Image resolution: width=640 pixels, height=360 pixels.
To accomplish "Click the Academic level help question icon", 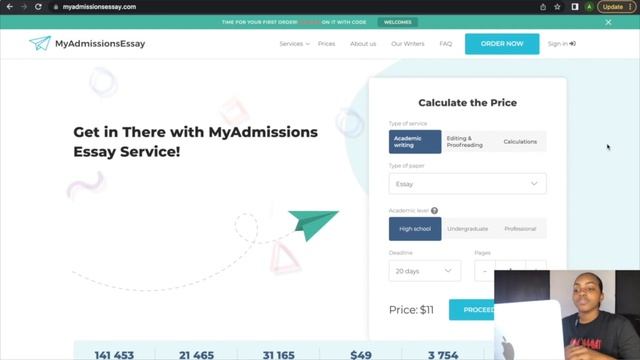I will point(434,211).
